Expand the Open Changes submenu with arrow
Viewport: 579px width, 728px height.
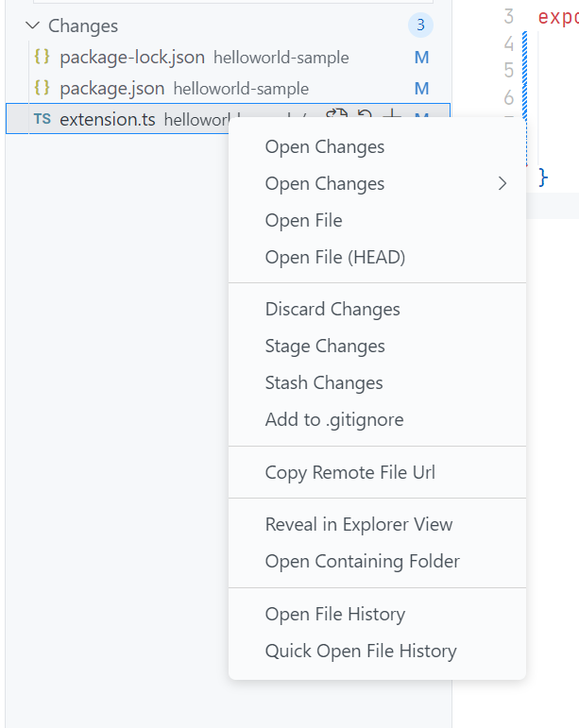click(x=377, y=183)
